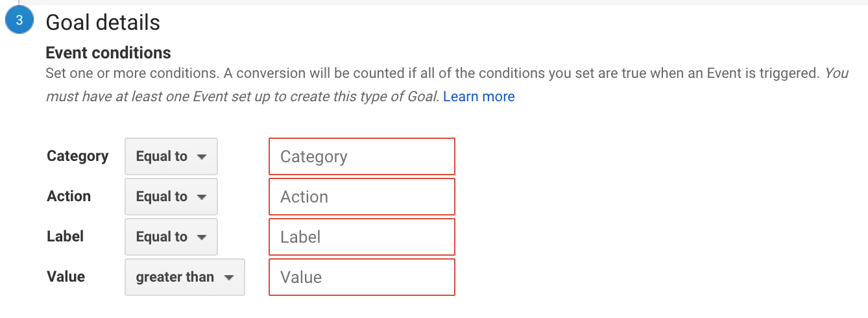This screenshot has height=318, width=868.
Task: Click the bold Category row label
Action: tap(78, 156)
